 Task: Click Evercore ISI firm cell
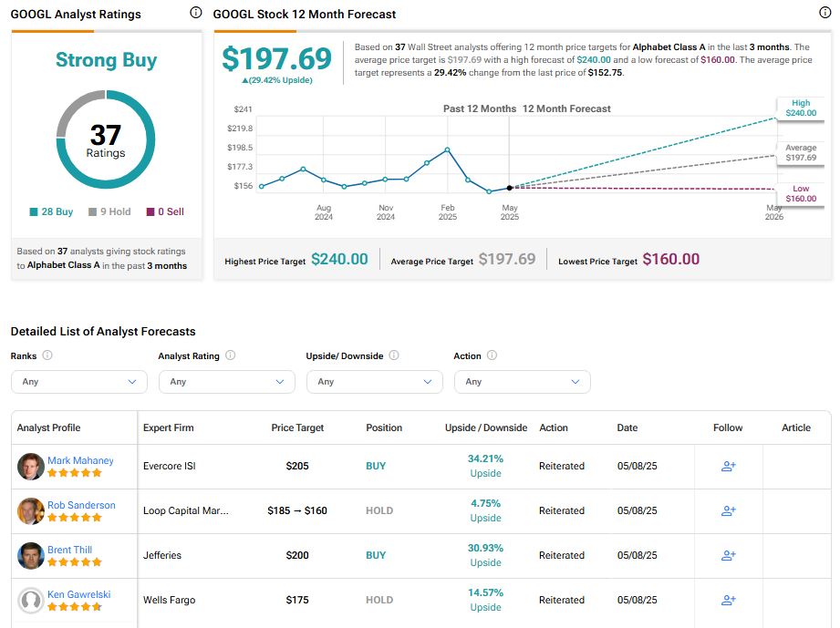tap(170, 467)
